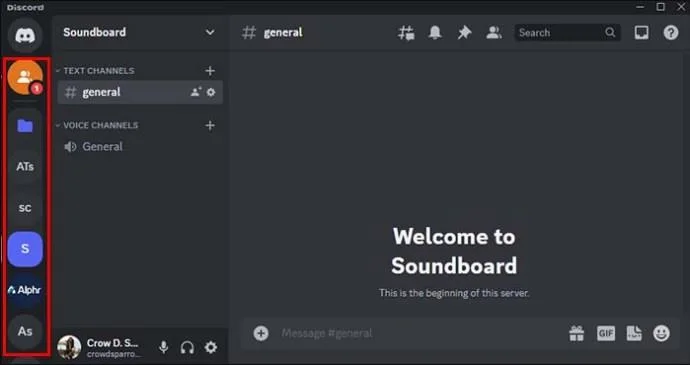Open the GIF picker
This screenshot has height=365, width=690.
pos(606,333)
